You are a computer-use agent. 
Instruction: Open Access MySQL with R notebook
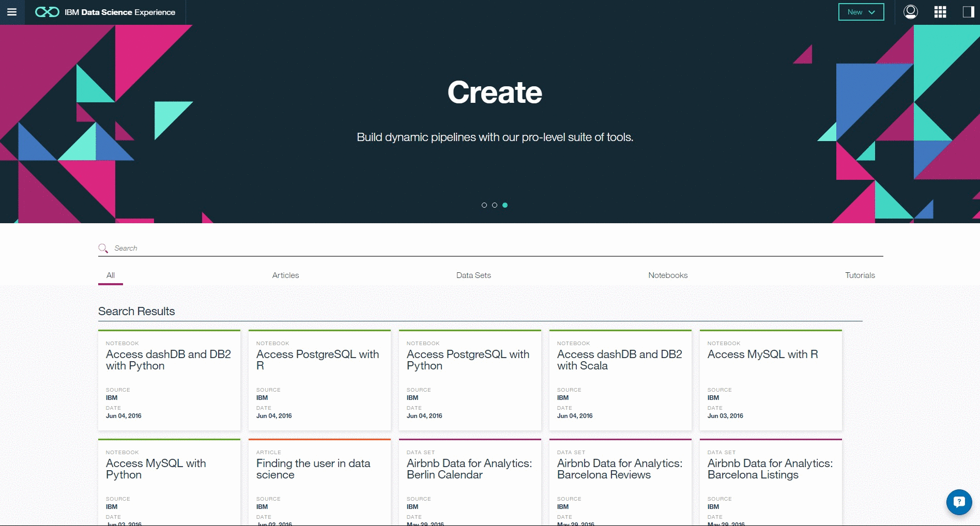pyautogui.click(x=762, y=354)
